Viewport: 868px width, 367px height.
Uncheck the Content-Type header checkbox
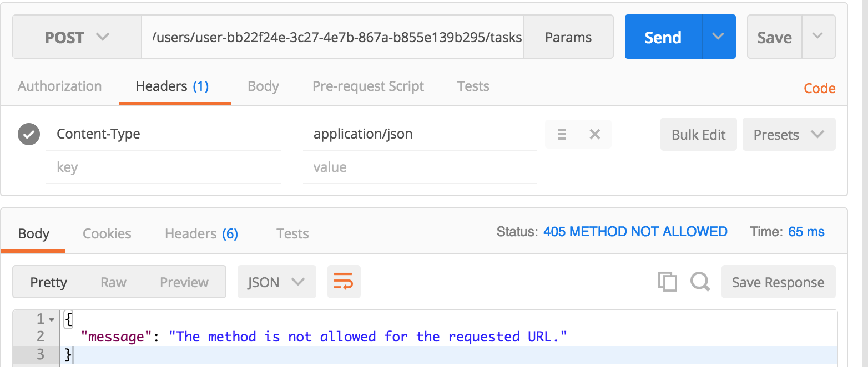[x=29, y=134]
